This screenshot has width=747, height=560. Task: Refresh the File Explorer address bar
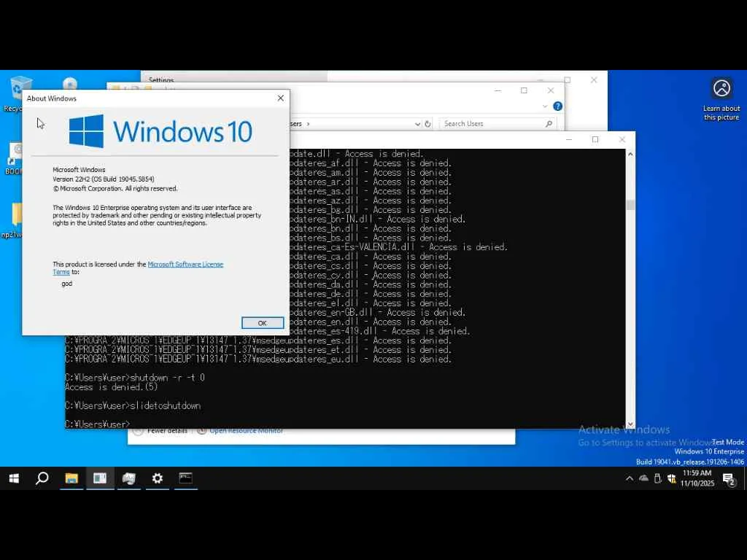click(x=427, y=124)
